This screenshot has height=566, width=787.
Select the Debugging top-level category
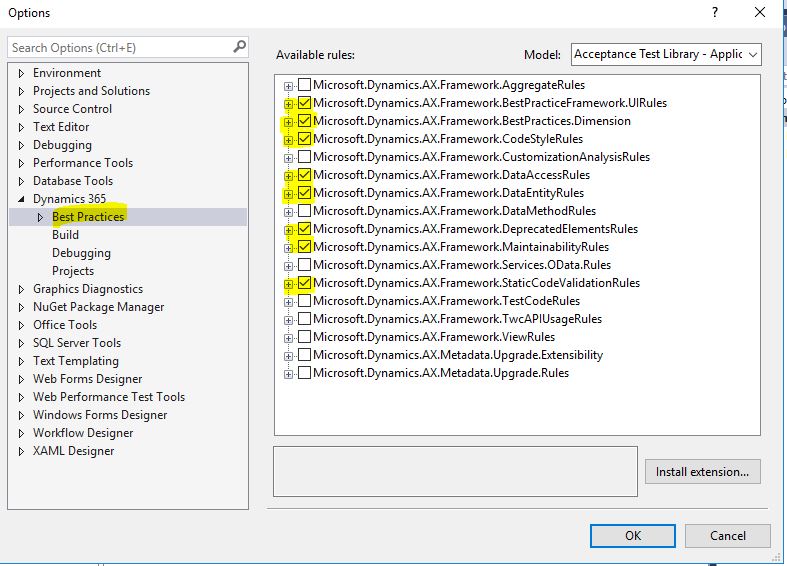pos(62,145)
